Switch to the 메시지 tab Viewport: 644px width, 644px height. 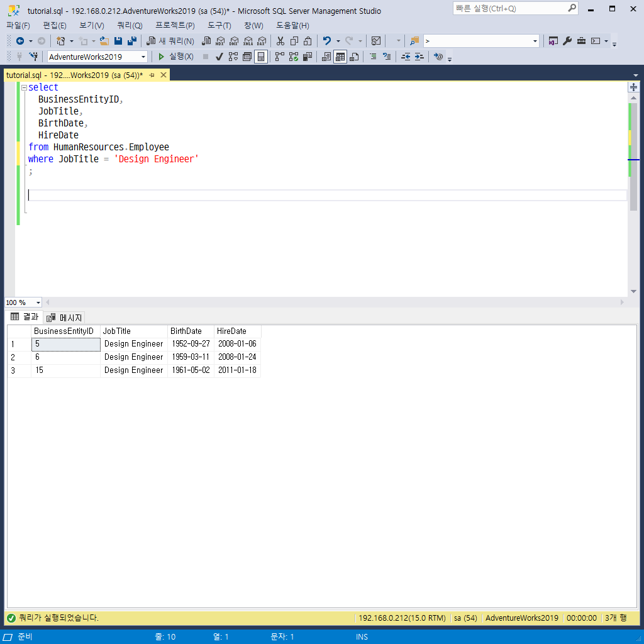65,317
